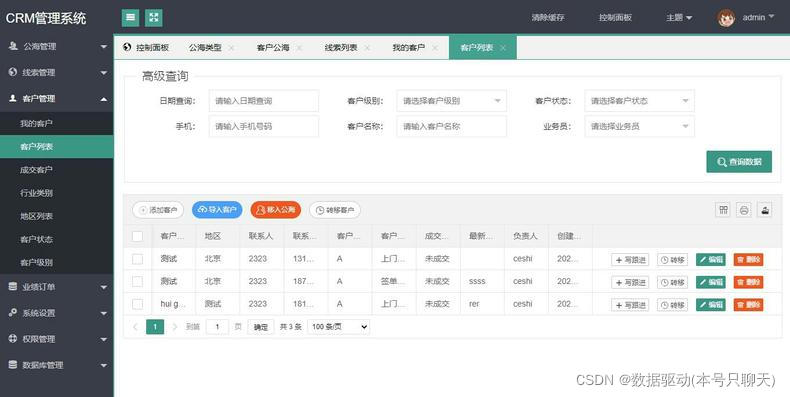Image resolution: width=790 pixels, height=397 pixels.
Task: Collapse the 客户管理 sidebar menu
Action: [57, 99]
